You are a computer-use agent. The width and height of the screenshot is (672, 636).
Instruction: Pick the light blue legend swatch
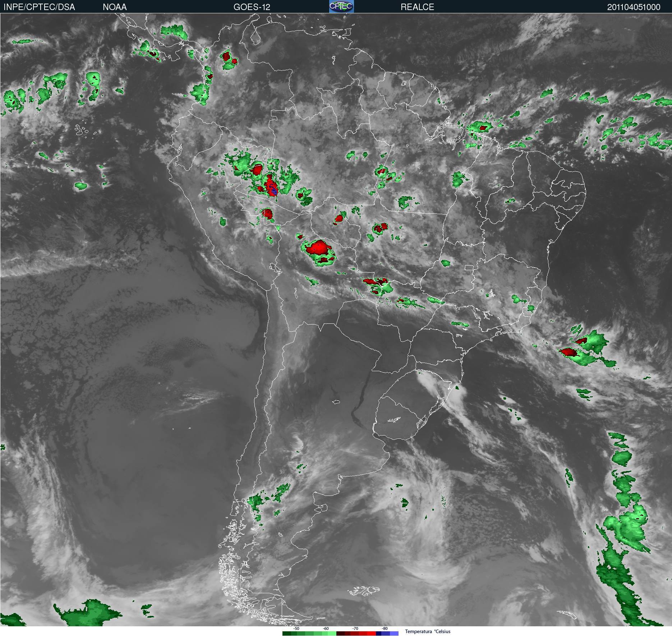pyautogui.click(x=394, y=633)
